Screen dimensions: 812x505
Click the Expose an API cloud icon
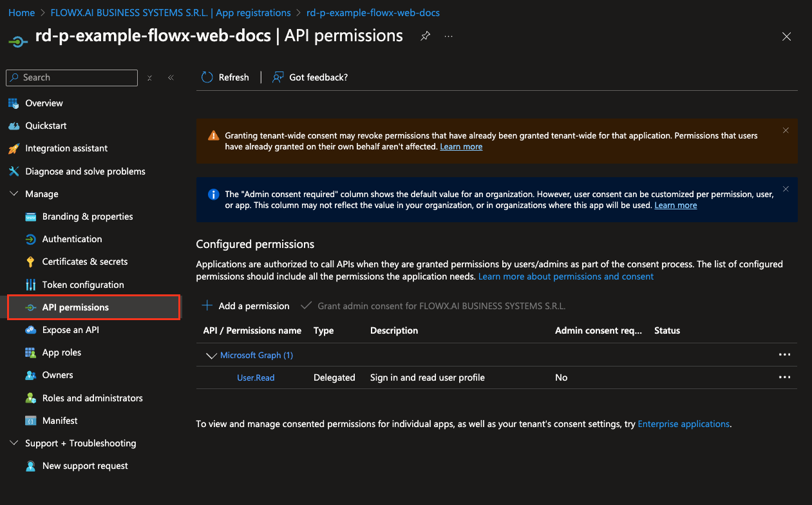point(30,330)
